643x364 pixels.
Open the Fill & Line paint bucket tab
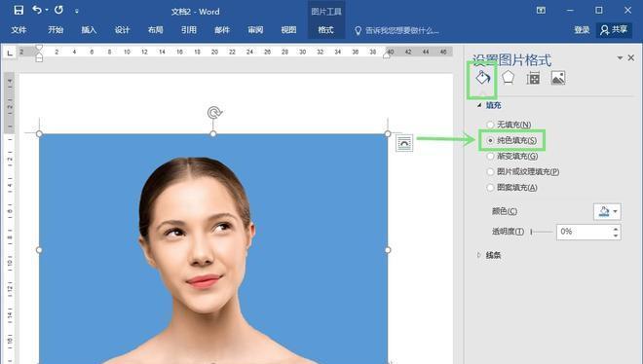(x=482, y=78)
